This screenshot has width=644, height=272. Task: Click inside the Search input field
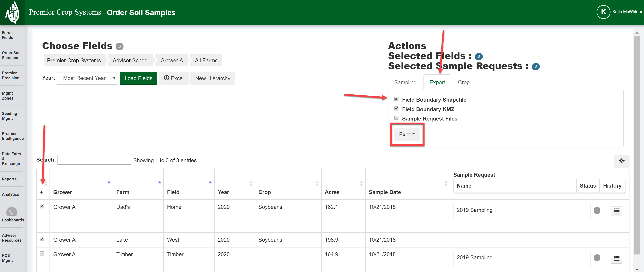(x=94, y=159)
